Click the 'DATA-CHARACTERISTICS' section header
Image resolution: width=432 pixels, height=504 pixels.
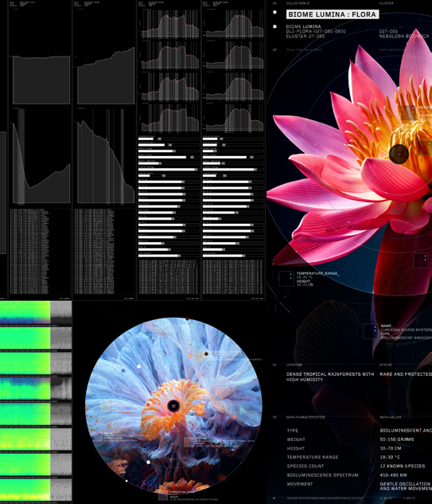coord(306,417)
